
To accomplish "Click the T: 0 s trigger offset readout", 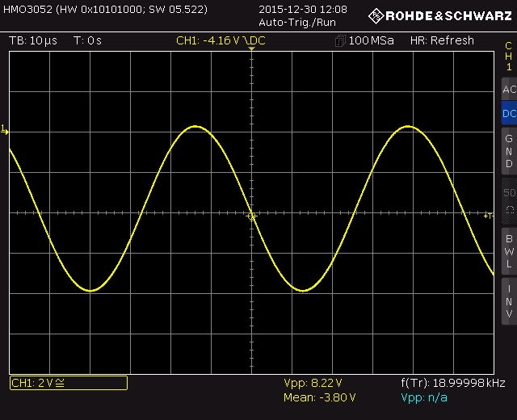I will 87,41.
